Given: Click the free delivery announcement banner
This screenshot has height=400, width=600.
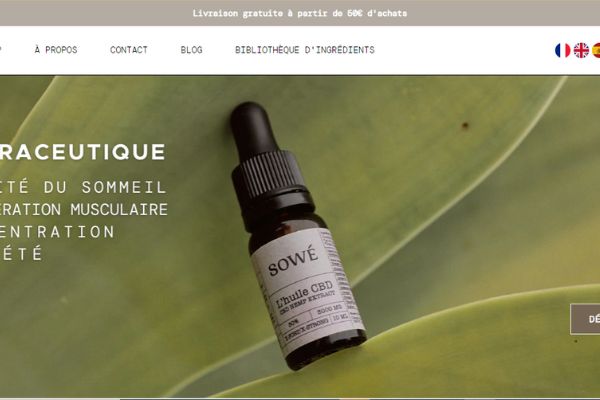Looking at the screenshot, I should coord(300,13).
